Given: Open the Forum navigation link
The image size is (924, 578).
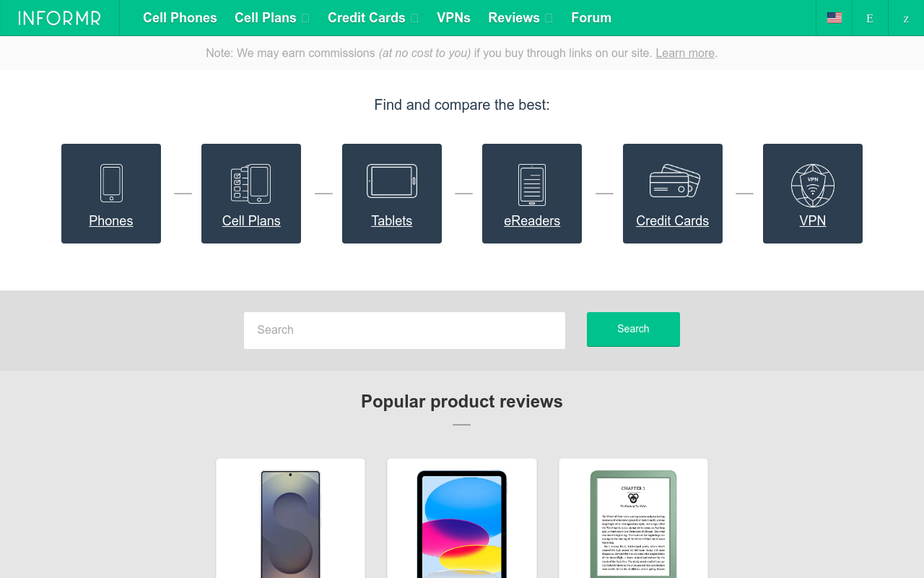Looking at the screenshot, I should click(x=591, y=18).
